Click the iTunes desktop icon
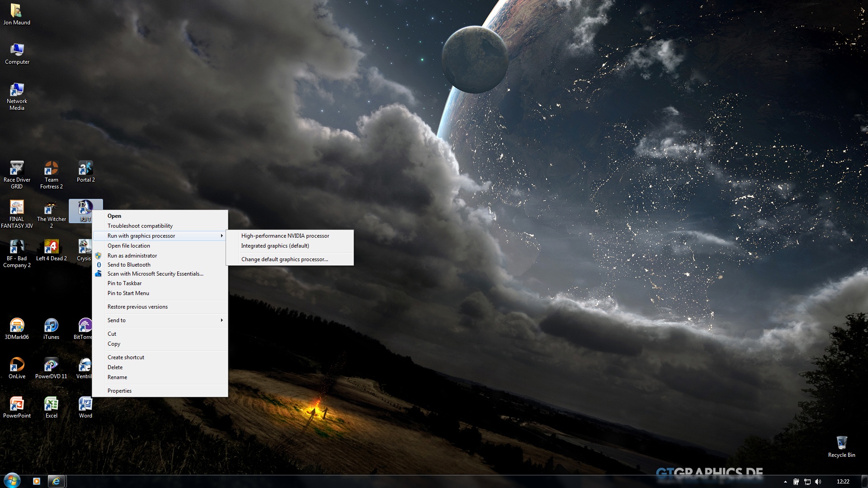 click(x=51, y=327)
